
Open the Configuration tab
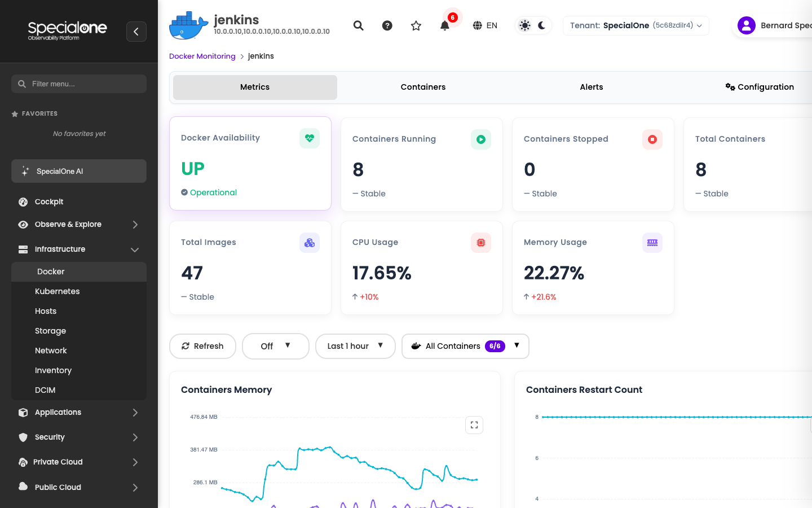(x=760, y=87)
